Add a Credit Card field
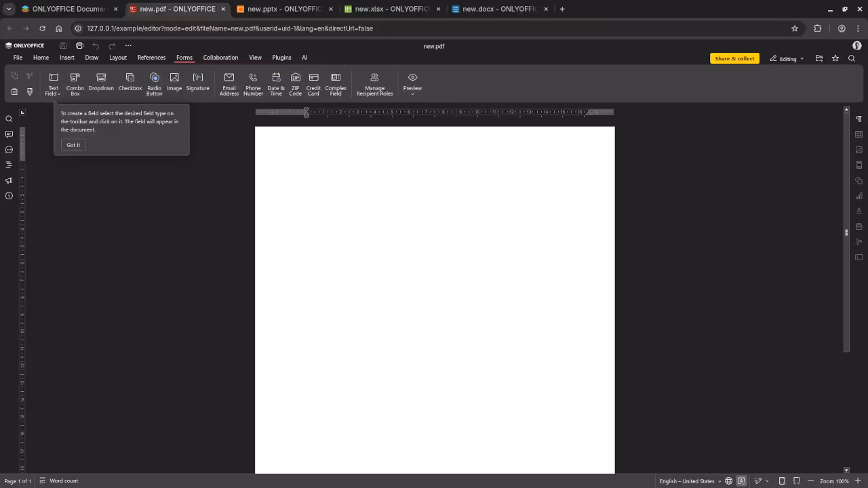 pos(313,83)
